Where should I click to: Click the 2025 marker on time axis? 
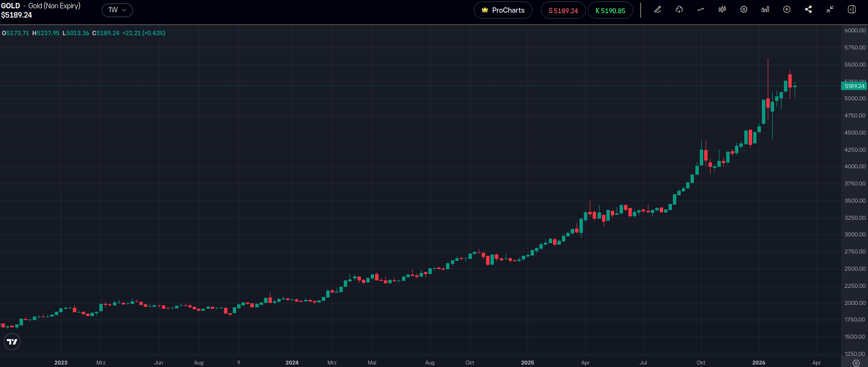point(527,363)
